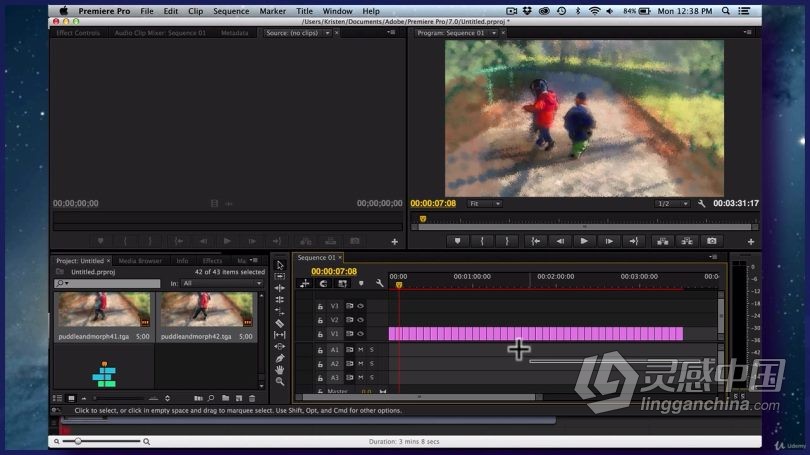This screenshot has height=455, width=810.
Task: Go to In point in Program monitor
Action: [x=535, y=241]
